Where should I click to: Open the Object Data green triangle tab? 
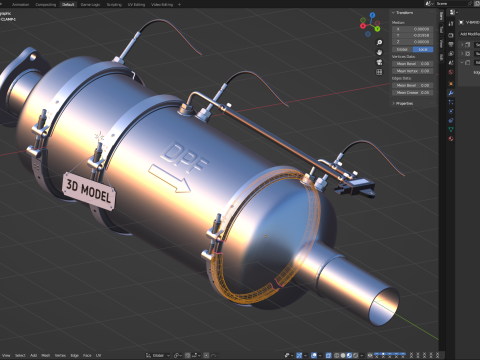451,129
